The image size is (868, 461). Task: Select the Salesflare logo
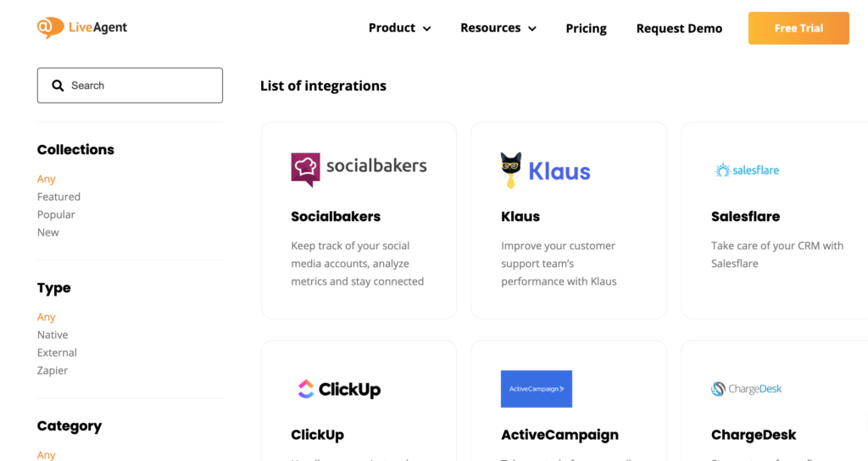click(747, 170)
